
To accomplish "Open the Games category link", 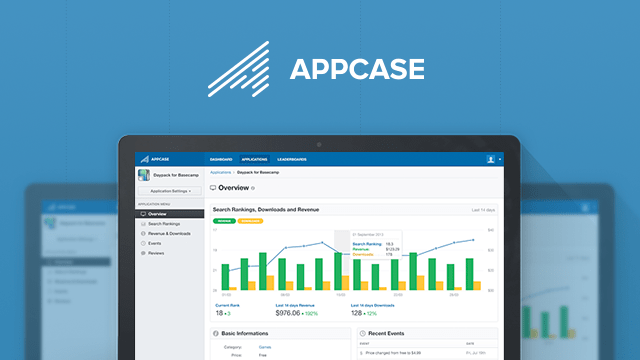I will click(265, 347).
